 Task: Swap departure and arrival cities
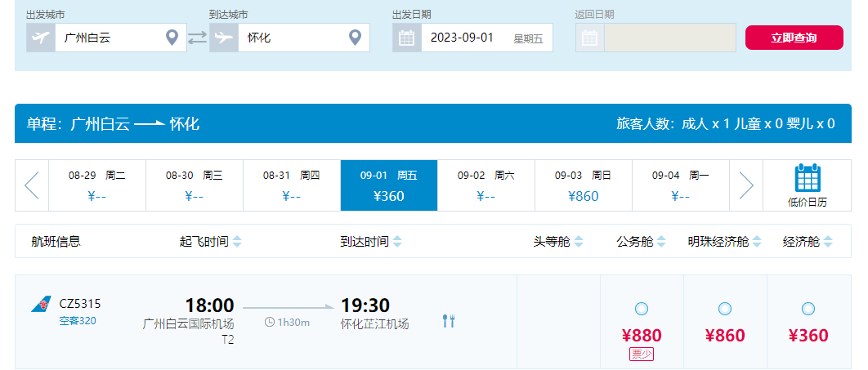(x=198, y=38)
